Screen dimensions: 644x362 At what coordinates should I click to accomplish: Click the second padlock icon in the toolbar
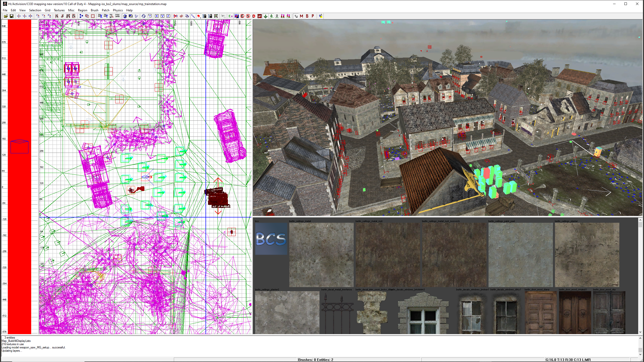[x=210, y=16]
